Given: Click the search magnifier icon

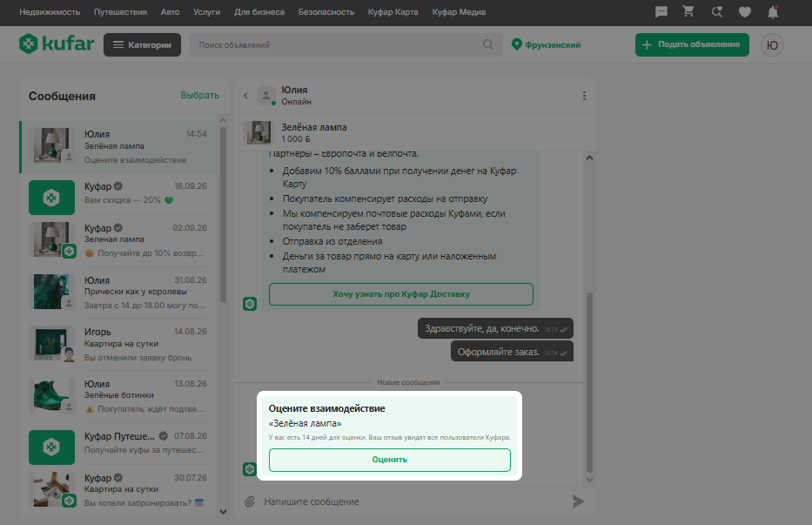Looking at the screenshot, I should tap(488, 44).
